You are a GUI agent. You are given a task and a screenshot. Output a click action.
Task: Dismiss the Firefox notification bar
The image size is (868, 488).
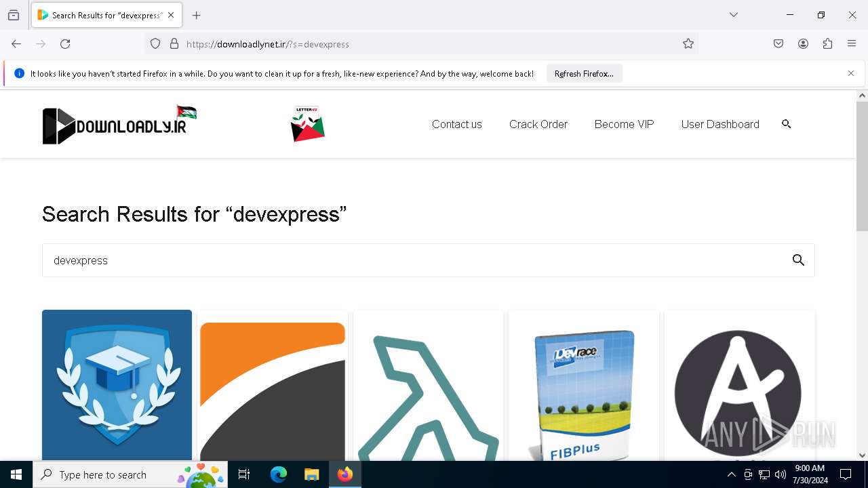tap(851, 73)
